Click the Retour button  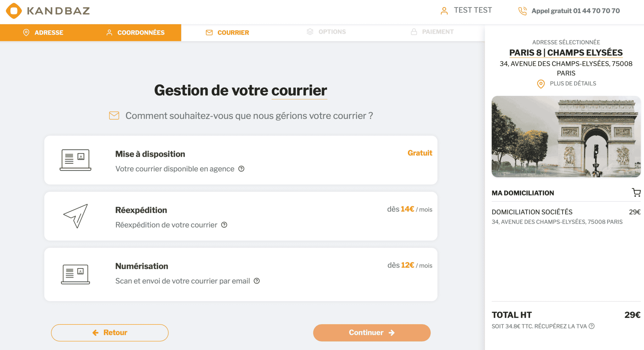[x=110, y=333]
